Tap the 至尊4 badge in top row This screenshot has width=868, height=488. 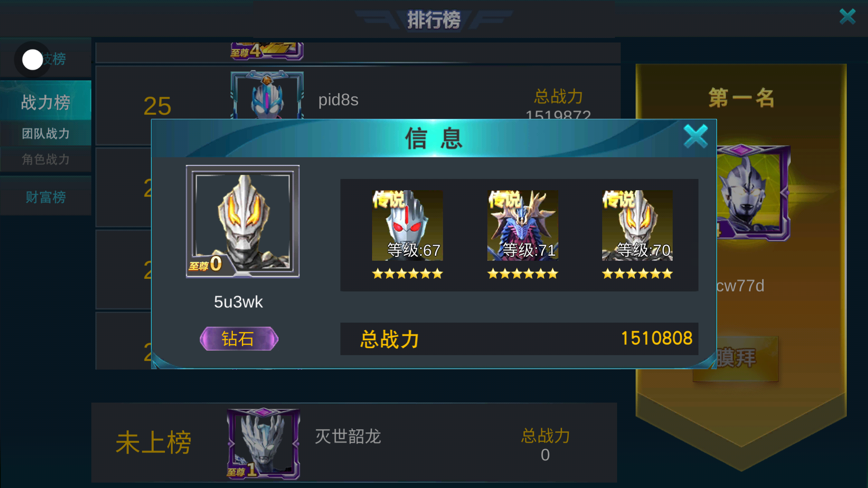coord(267,51)
